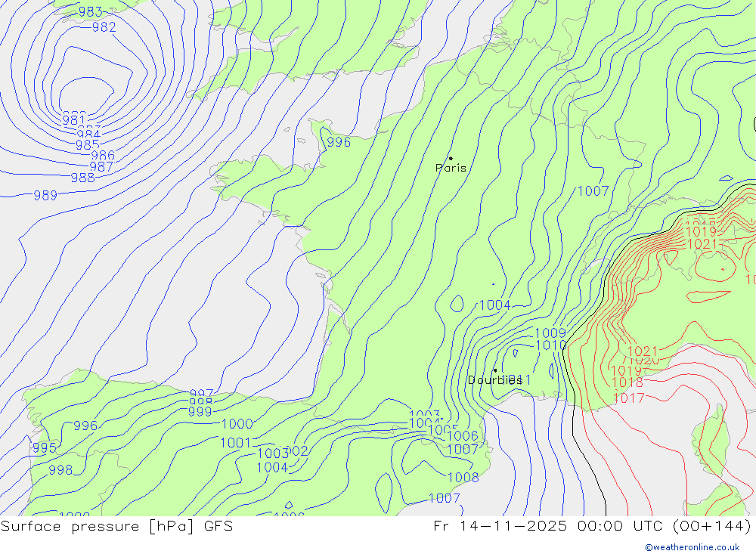Click the Paris city label

451,169
